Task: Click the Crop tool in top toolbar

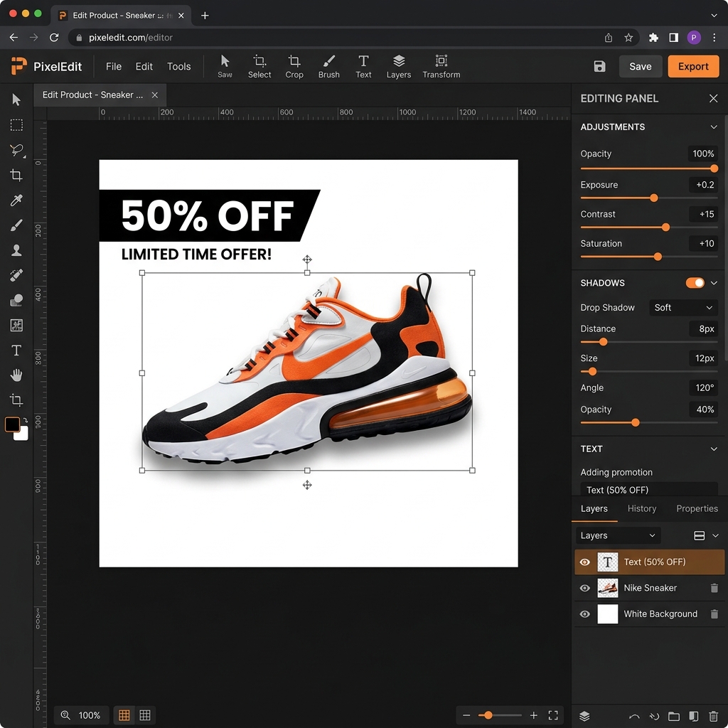Action: click(294, 66)
